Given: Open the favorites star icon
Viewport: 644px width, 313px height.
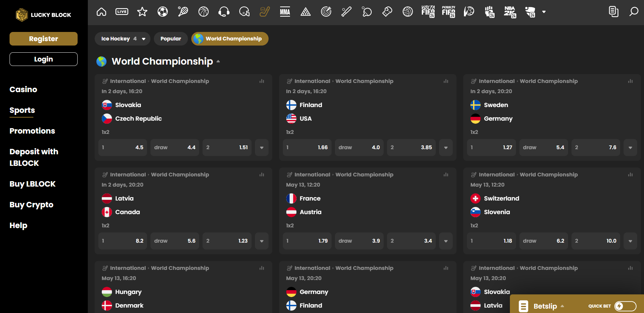Looking at the screenshot, I should [142, 12].
